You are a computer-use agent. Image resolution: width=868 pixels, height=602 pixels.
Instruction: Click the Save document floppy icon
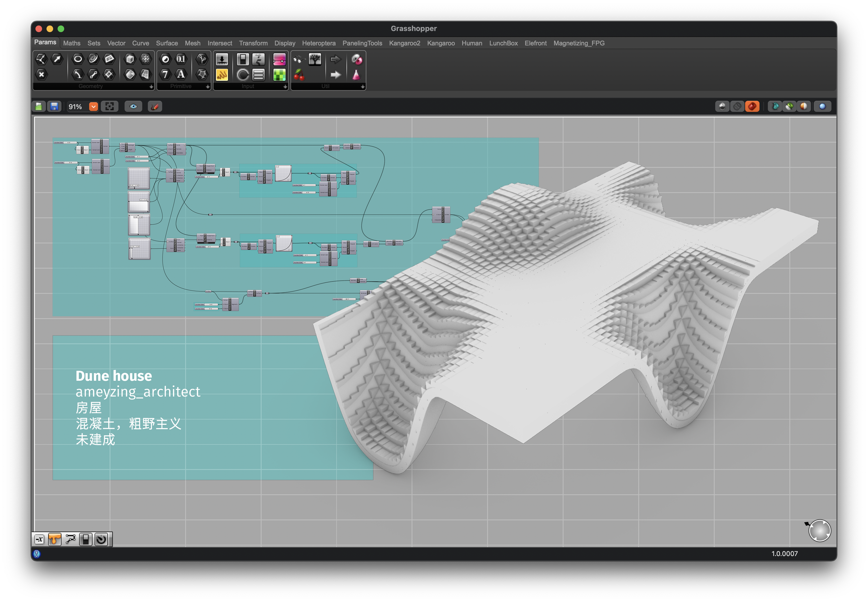pyautogui.click(x=54, y=107)
